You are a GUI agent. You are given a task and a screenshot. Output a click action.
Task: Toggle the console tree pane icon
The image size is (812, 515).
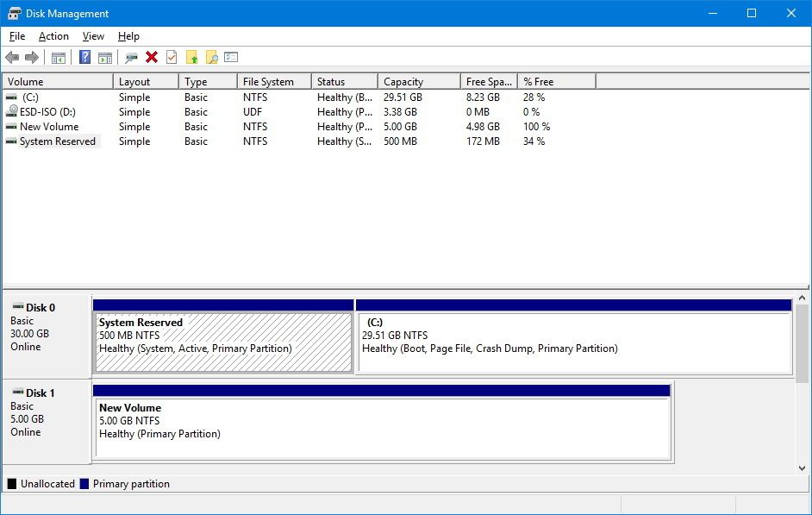pos(57,58)
